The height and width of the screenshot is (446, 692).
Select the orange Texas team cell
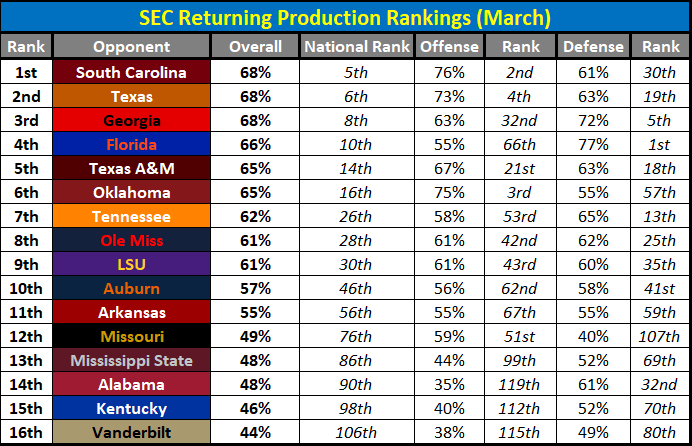click(x=131, y=97)
